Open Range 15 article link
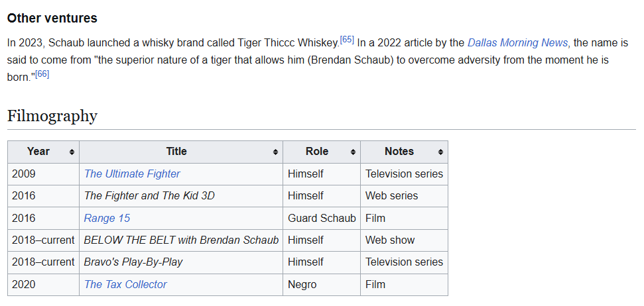 tap(107, 218)
